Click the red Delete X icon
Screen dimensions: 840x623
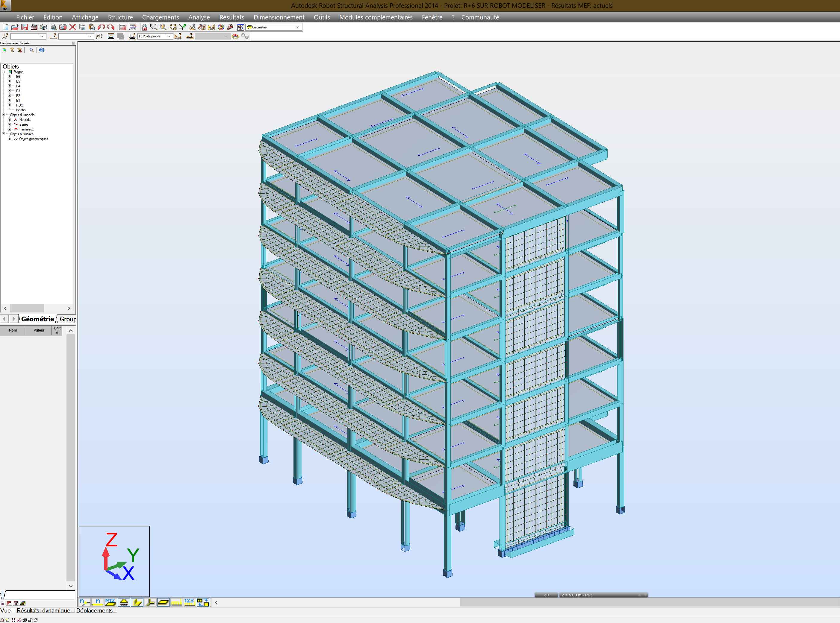[72, 27]
